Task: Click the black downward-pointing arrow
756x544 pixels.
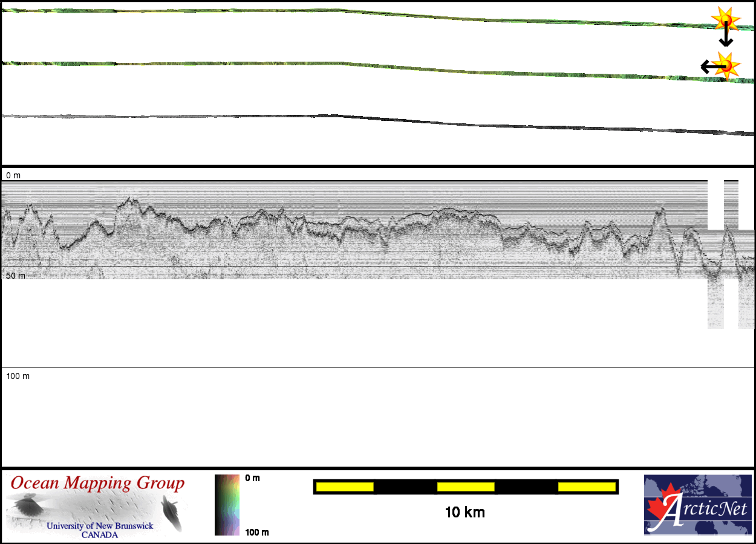Action: [x=726, y=37]
